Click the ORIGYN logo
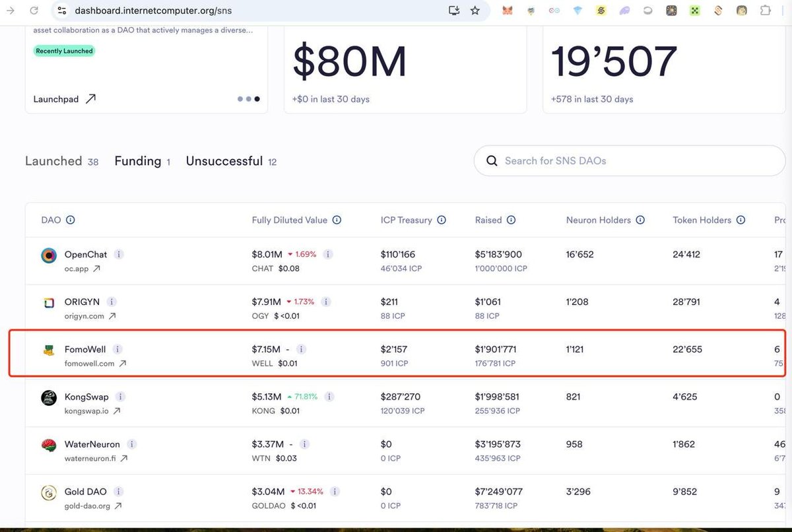The image size is (792, 532). (49, 303)
